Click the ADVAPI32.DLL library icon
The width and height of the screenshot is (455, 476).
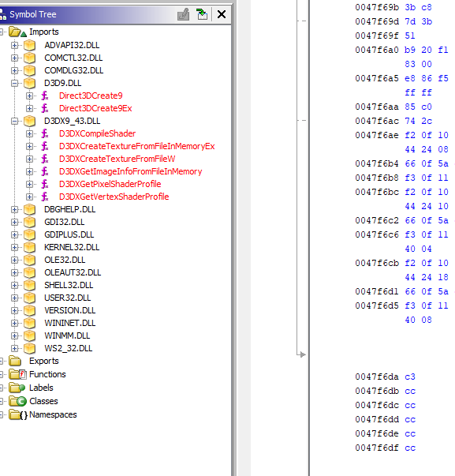(x=29, y=45)
